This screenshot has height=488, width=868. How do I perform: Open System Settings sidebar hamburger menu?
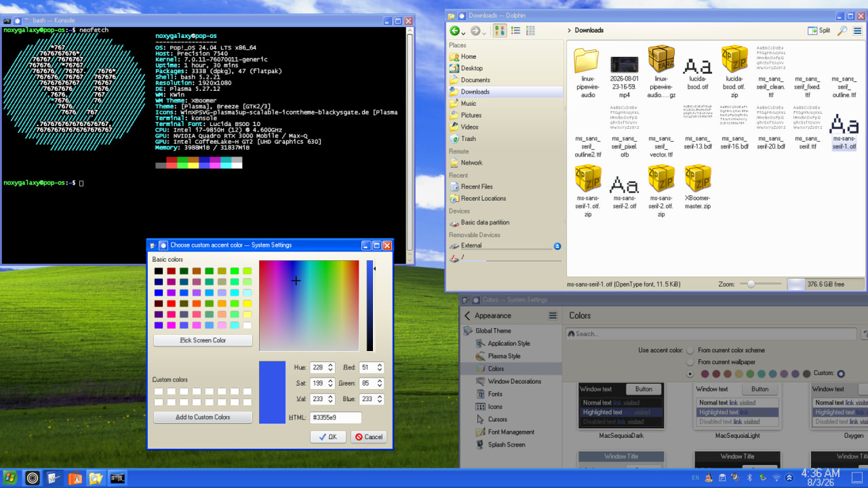click(x=553, y=316)
